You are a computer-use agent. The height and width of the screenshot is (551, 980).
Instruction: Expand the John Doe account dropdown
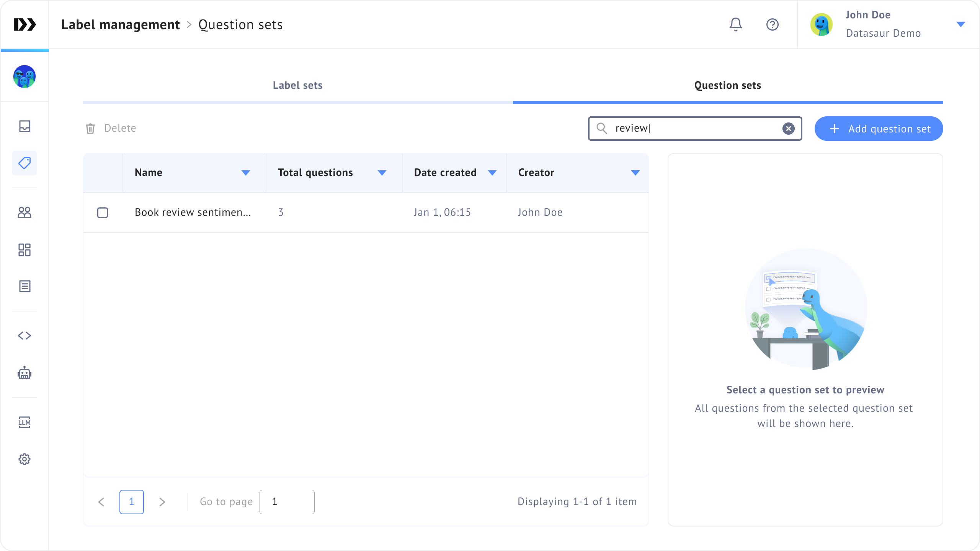pyautogui.click(x=960, y=24)
